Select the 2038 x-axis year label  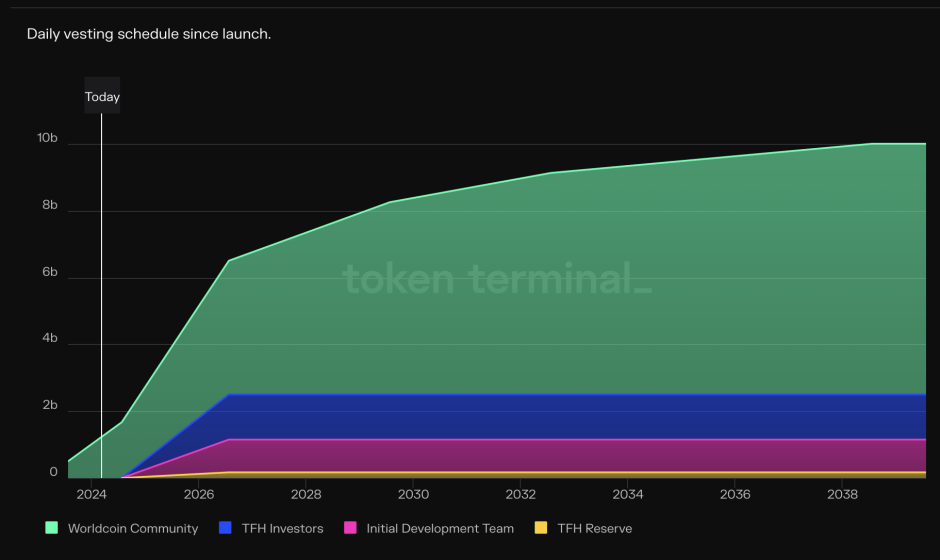pos(843,494)
